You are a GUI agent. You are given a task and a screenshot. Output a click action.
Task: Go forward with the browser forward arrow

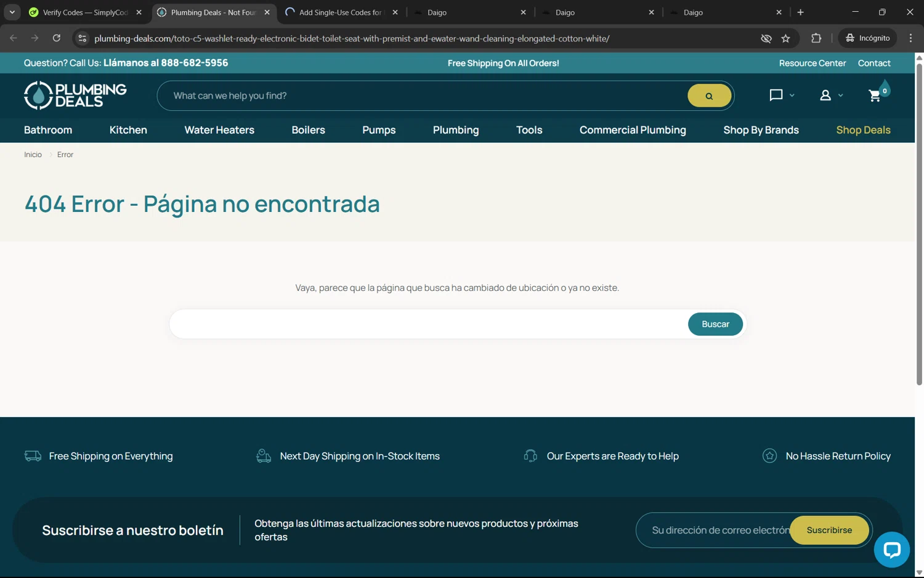tap(35, 38)
